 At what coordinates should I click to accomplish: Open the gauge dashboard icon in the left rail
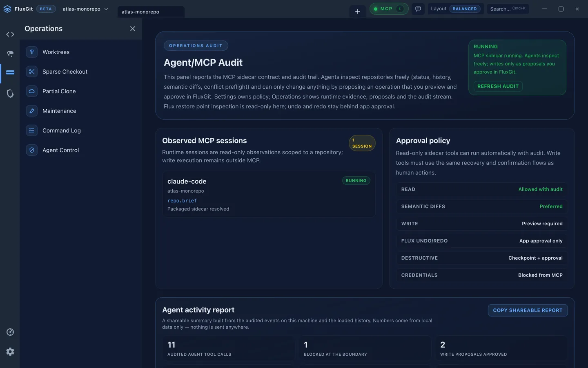(x=10, y=332)
